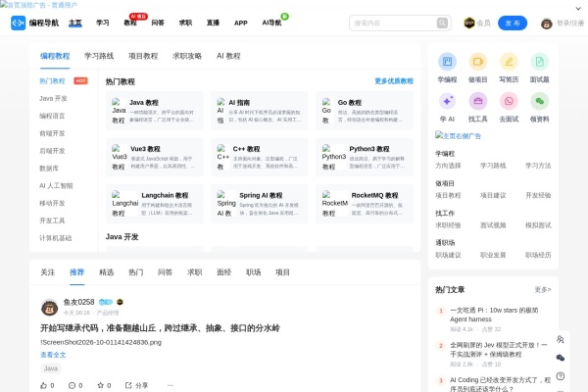Collapse the top ad with chevron arrow
This screenshot has height=392, width=588.
578,8
